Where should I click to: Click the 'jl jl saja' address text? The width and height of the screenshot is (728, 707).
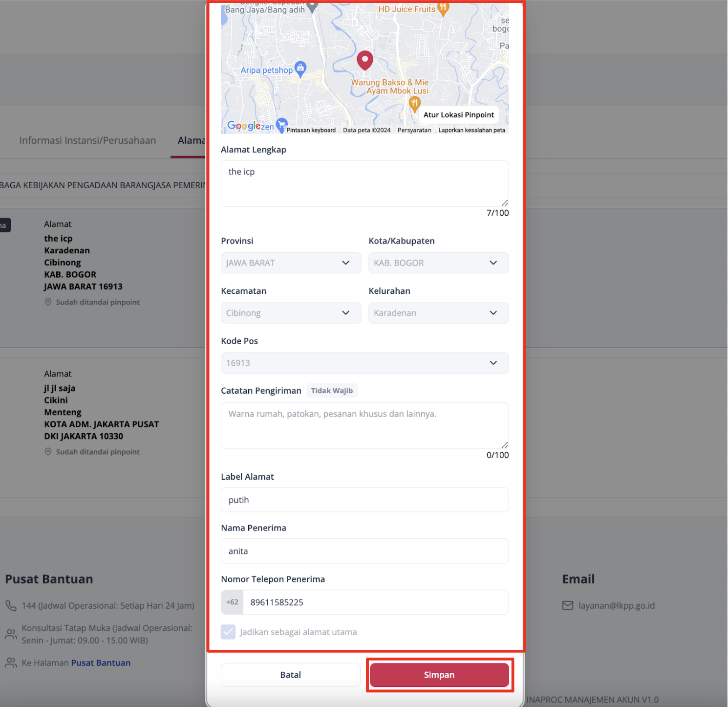pyautogui.click(x=60, y=388)
